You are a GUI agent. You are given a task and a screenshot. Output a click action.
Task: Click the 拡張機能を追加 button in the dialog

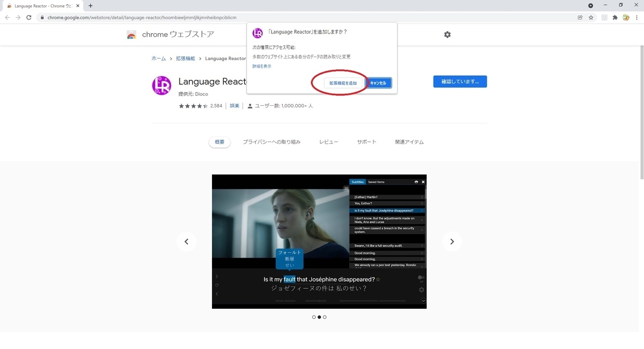[343, 83]
